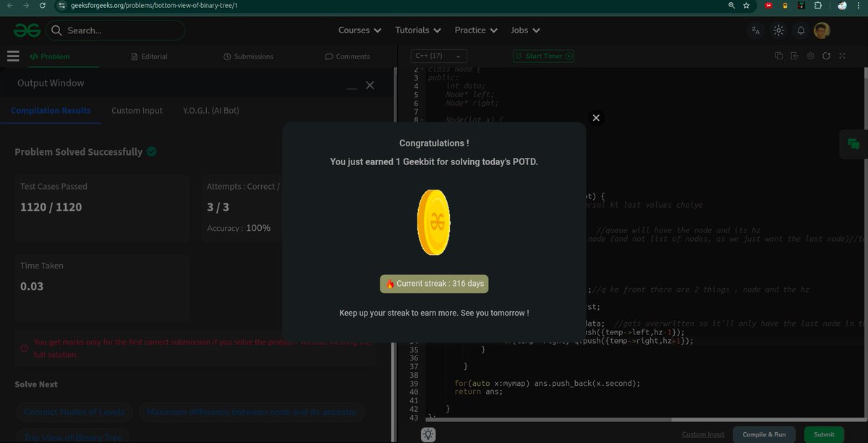Click the dark square extension icon with red mark
868x443 pixels.
801,5
